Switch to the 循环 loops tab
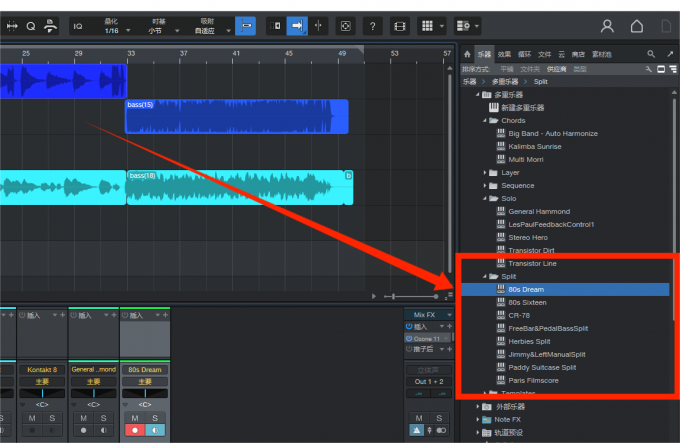This screenshot has width=680, height=443. (x=524, y=55)
